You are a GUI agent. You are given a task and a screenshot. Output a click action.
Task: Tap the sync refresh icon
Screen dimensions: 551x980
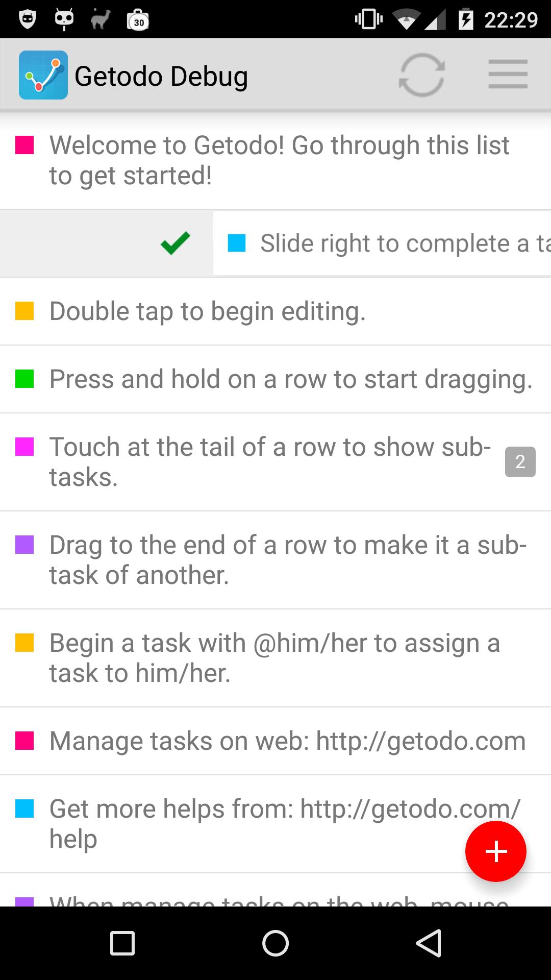coord(421,75)
